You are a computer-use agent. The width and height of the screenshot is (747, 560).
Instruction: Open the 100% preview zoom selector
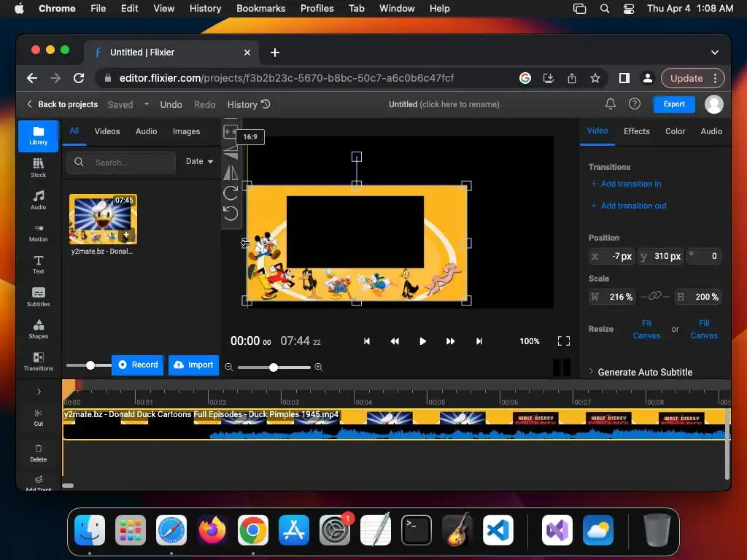click(530, 341)
